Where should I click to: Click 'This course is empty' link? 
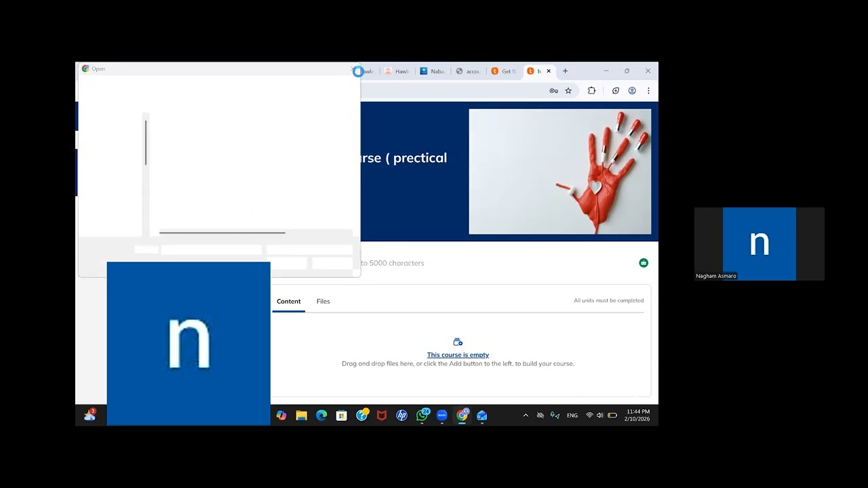pyautogui.click(x=458, y=354)
